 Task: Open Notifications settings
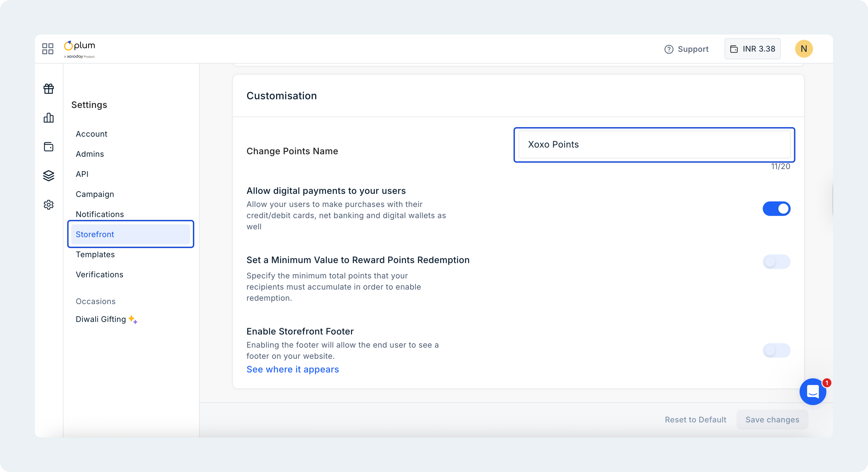[100, 214]
